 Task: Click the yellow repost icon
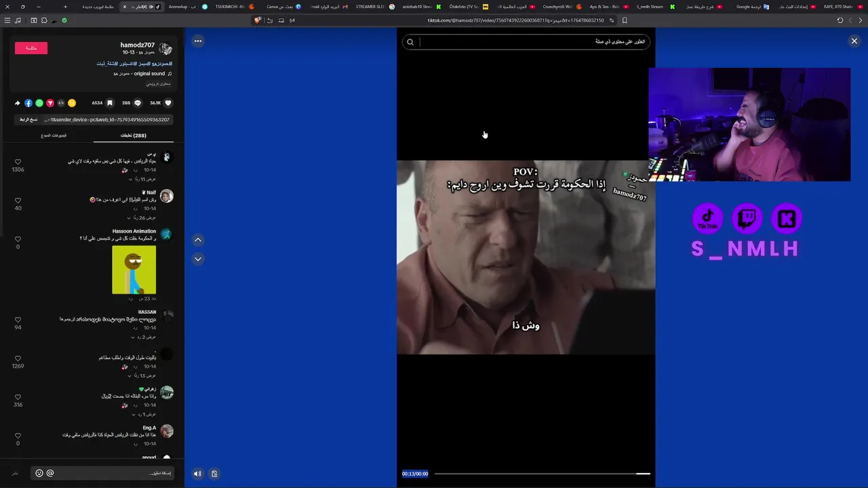[x=72, y=103]
